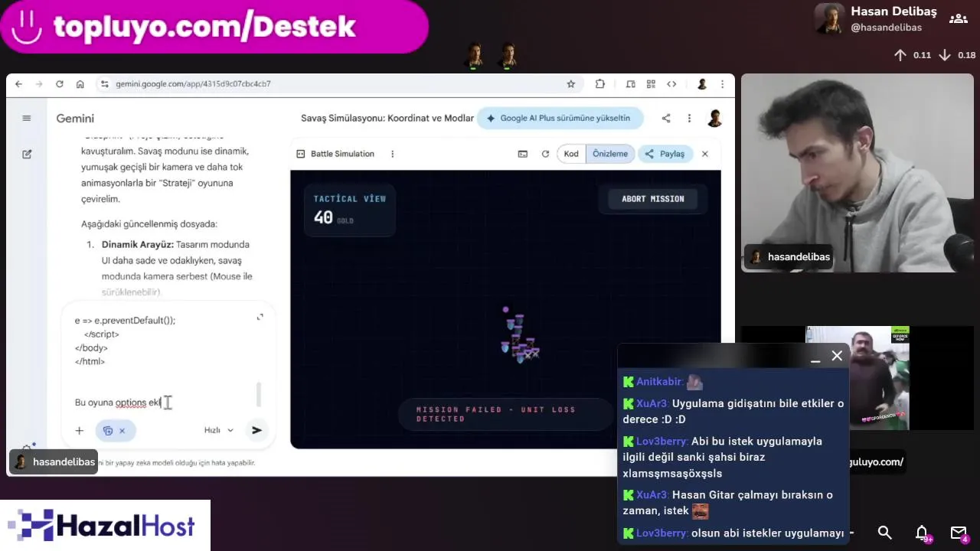Click the code brackets extension icon
The image size is (980, 551).
[x=671, y=84]
